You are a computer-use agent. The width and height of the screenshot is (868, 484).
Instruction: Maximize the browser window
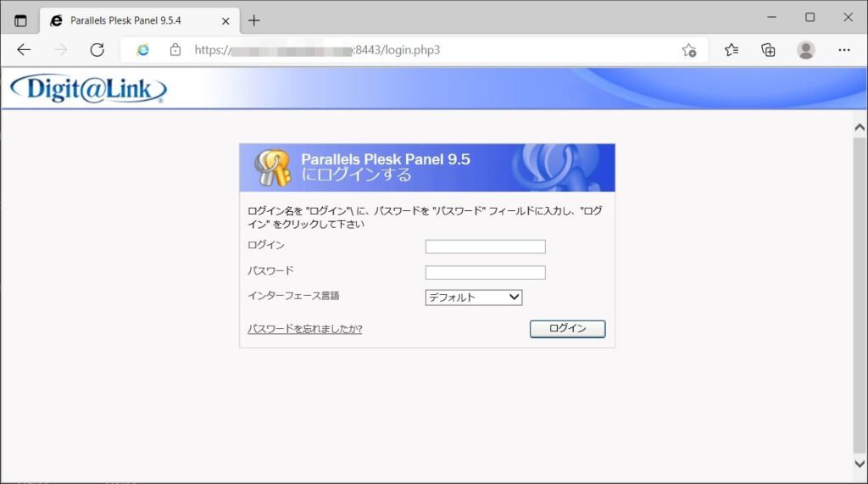click(x=810, y=17)
